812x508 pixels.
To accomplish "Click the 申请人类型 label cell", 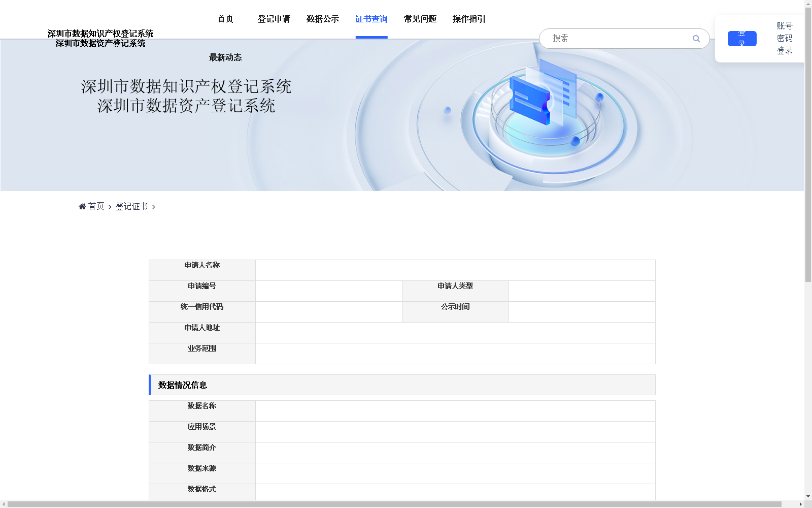I will pyautogui.click(x=455, y=291).
